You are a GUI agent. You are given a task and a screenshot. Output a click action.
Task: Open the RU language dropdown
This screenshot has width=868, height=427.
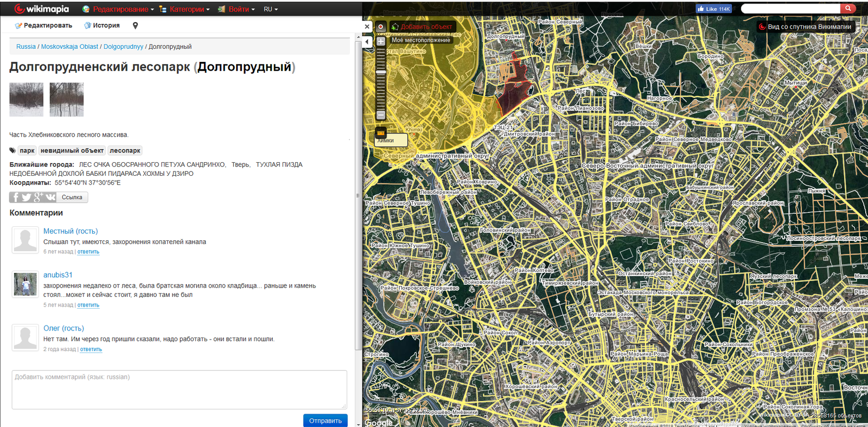click(271, 9)
